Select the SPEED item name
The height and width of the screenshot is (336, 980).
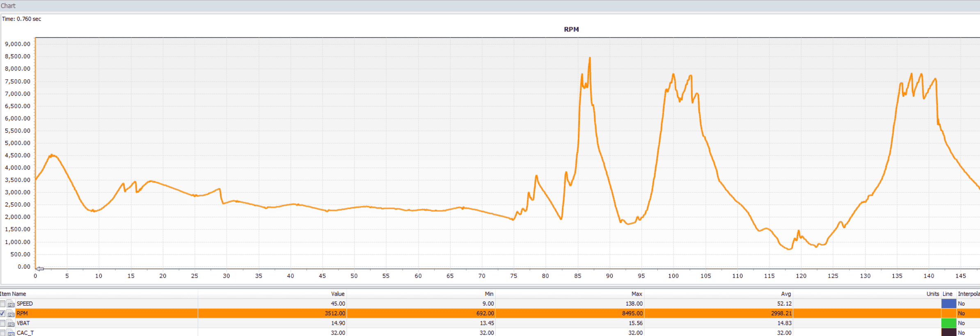(x=25, y=304)
